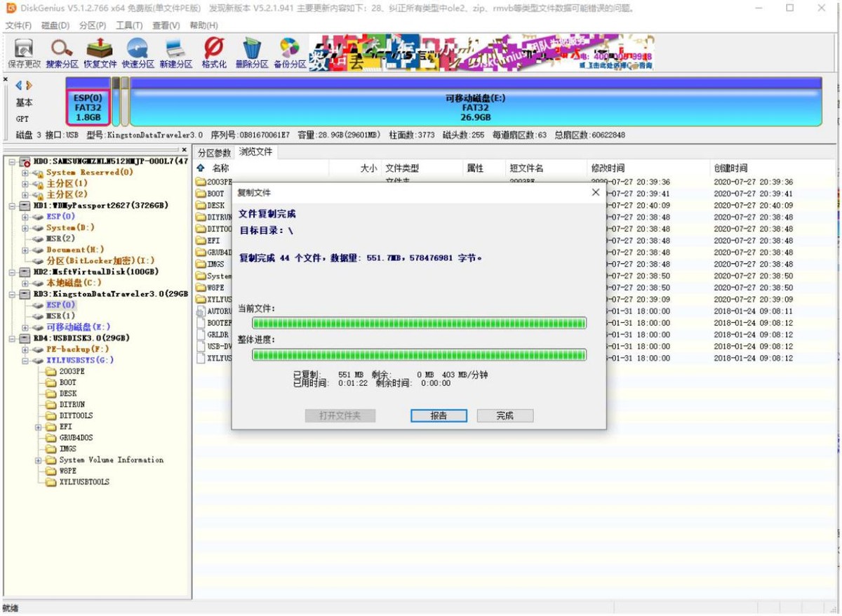Select 本地磁盘(C:) in the tree
Viewport: 842px width, 616px height.
74,283
